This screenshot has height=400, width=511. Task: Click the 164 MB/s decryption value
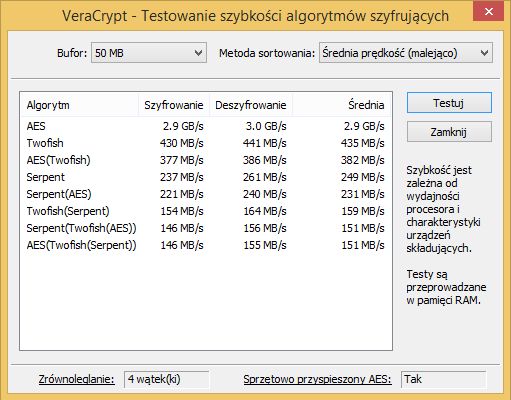[265, 211]
